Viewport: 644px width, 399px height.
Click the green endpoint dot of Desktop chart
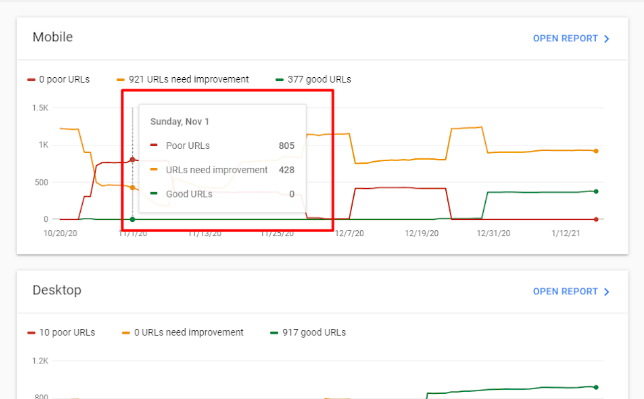click(x=596, y=387)
